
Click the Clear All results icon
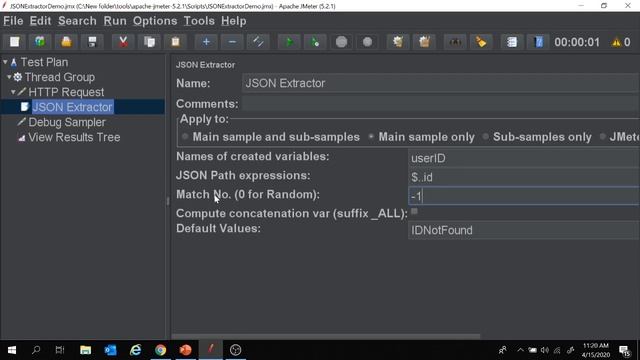424,42
